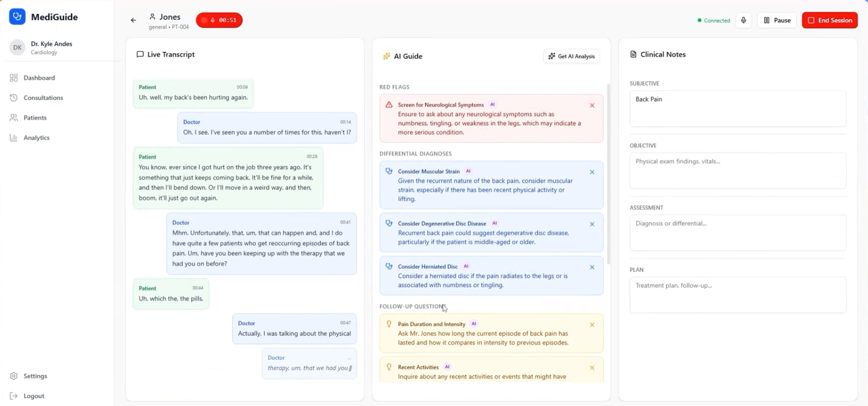Viewport: 868px width, 406px height.
Task: Dismiss the Consider Herniated Disc suggestion
Action: [x=592, y=268]
